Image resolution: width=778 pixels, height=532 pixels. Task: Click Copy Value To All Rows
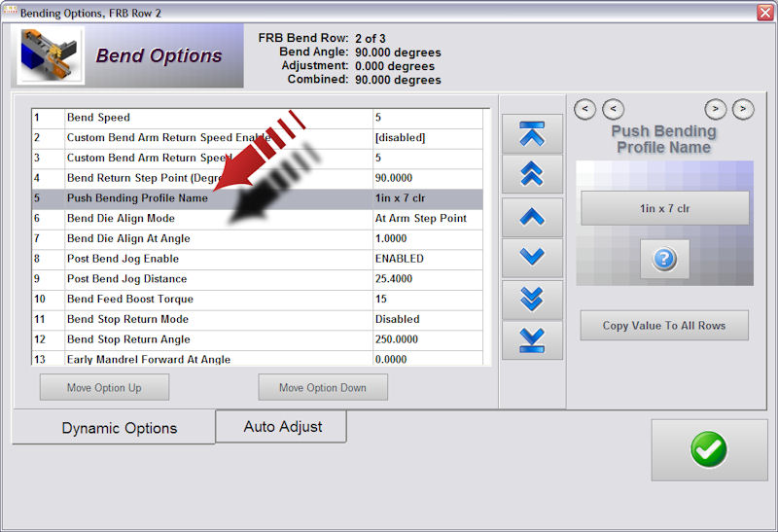coord(664,325)
